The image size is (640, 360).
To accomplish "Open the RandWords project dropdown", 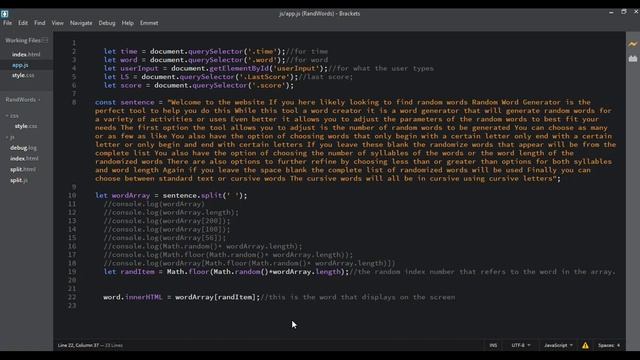I will tap(23, 100).
